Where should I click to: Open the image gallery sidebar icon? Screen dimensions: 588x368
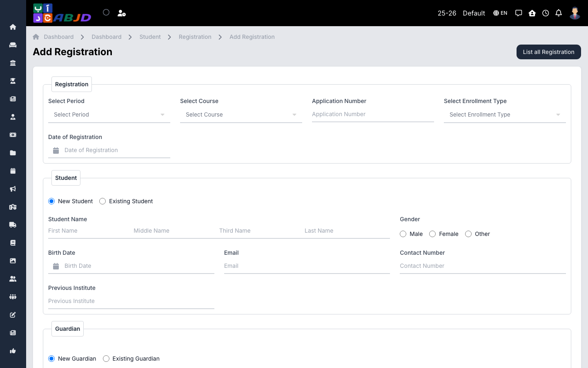(13, 261)
